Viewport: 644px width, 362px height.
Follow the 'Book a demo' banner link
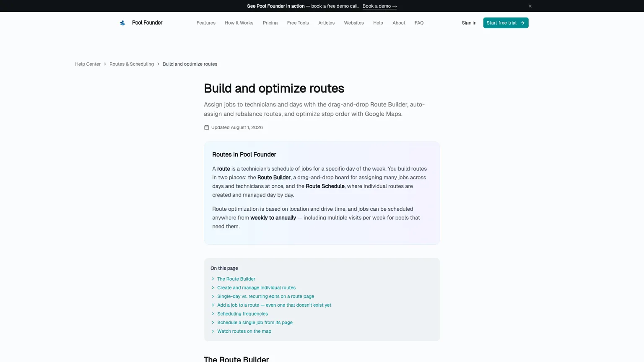click(x=379, y=6)
